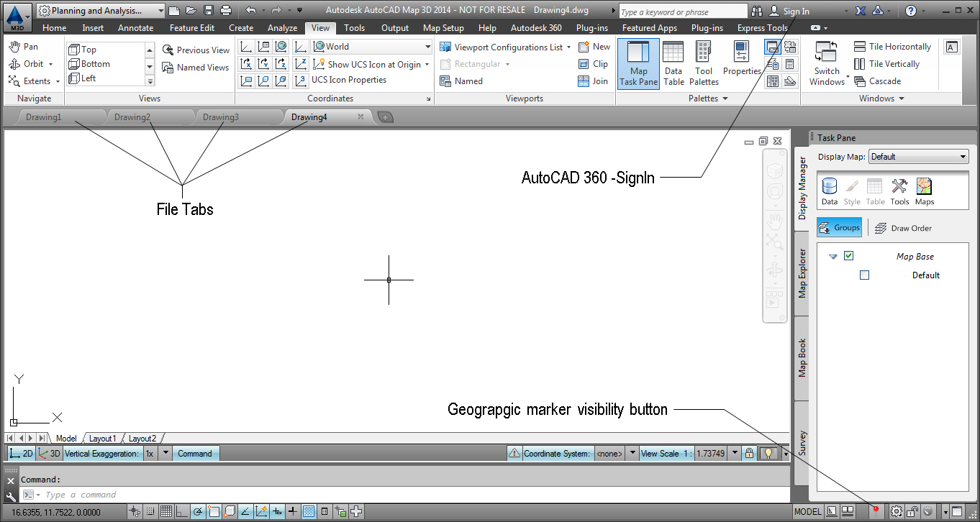
Task: Open the Coordinate System dropdown arrow
Action: click(632, 454)
